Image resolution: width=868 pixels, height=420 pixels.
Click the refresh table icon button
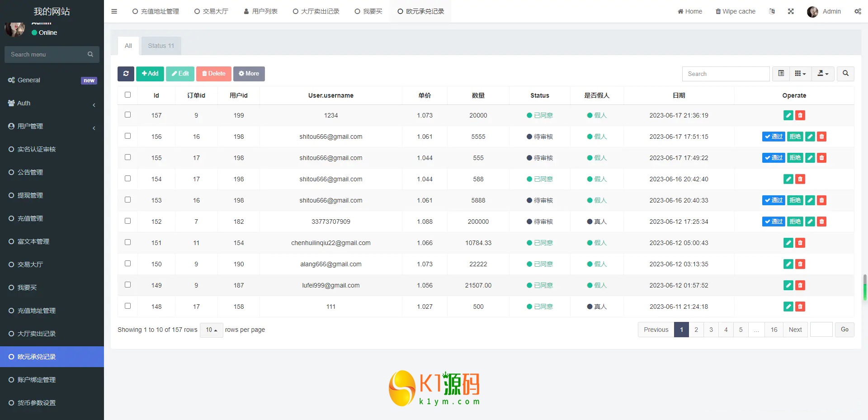[126, 74]
